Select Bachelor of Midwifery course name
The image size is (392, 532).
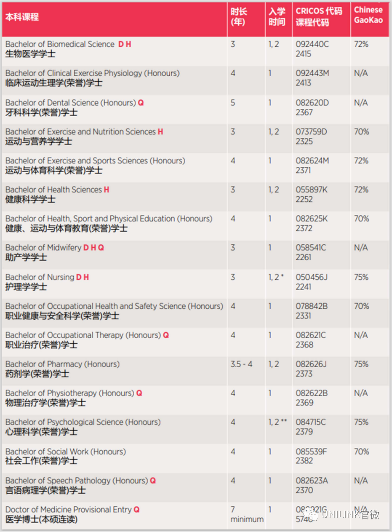coord(43,248)
